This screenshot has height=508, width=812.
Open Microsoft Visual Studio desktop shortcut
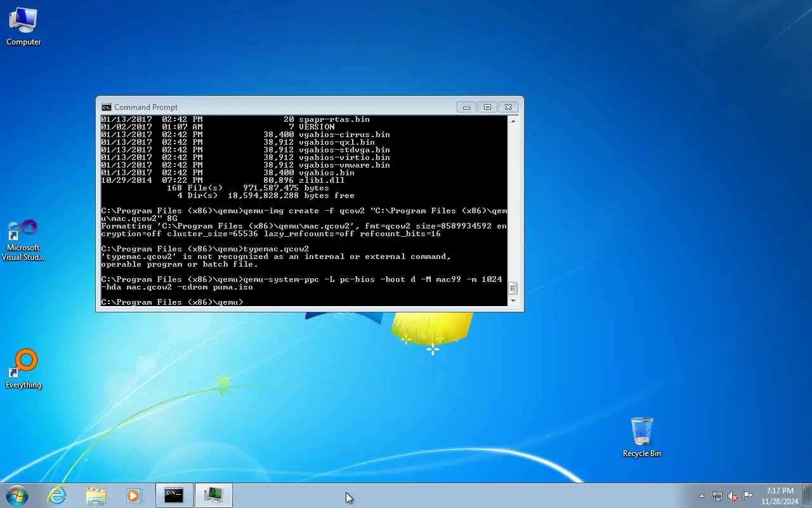click(23, 240)
